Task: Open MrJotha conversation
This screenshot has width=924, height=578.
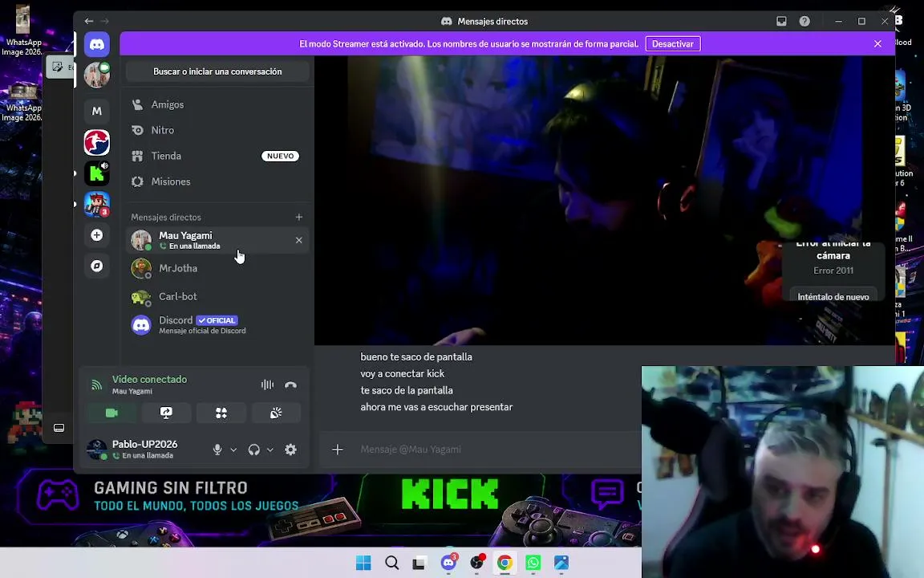Action: [217, 268]
